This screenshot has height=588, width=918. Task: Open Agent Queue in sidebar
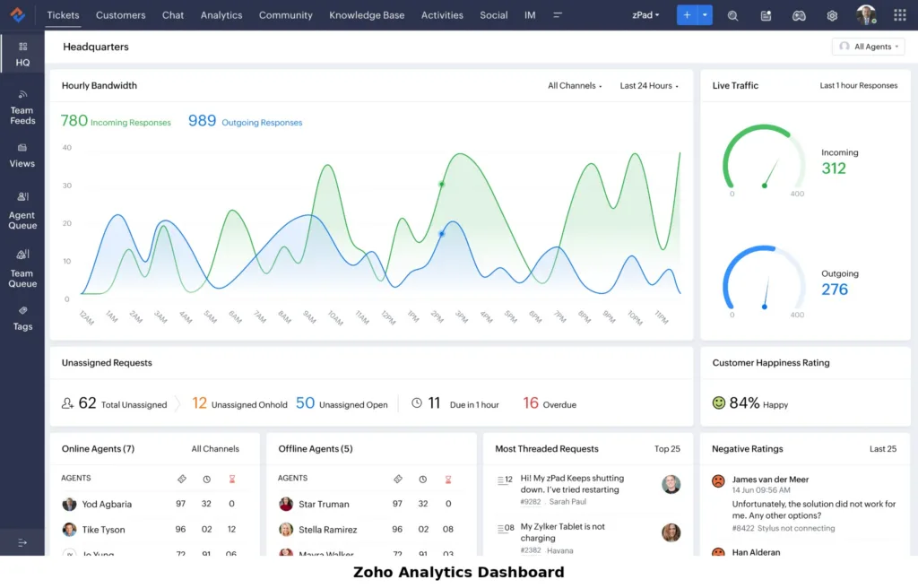(x=22, y=212)
